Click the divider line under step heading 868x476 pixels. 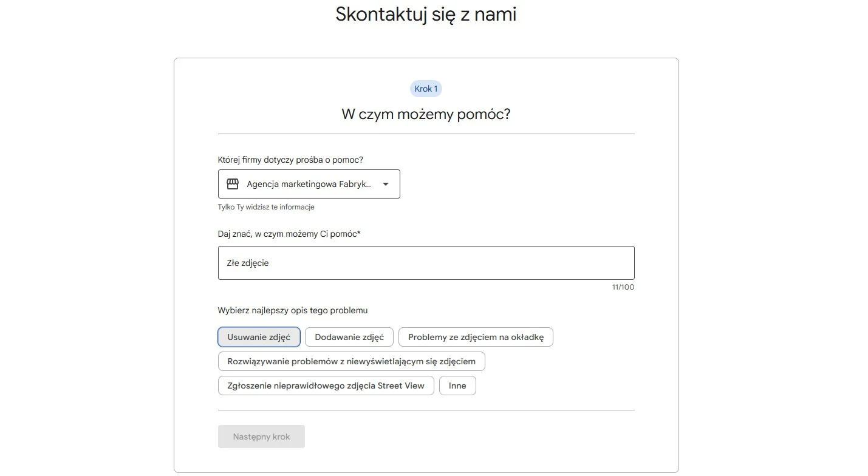click(x=426, y=134)
